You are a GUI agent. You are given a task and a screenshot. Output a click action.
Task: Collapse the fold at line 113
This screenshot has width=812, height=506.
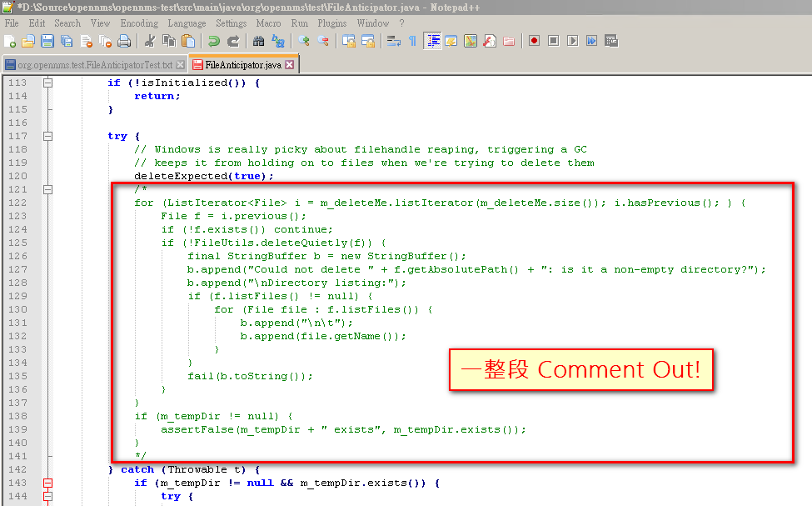[x=47, y=83]
